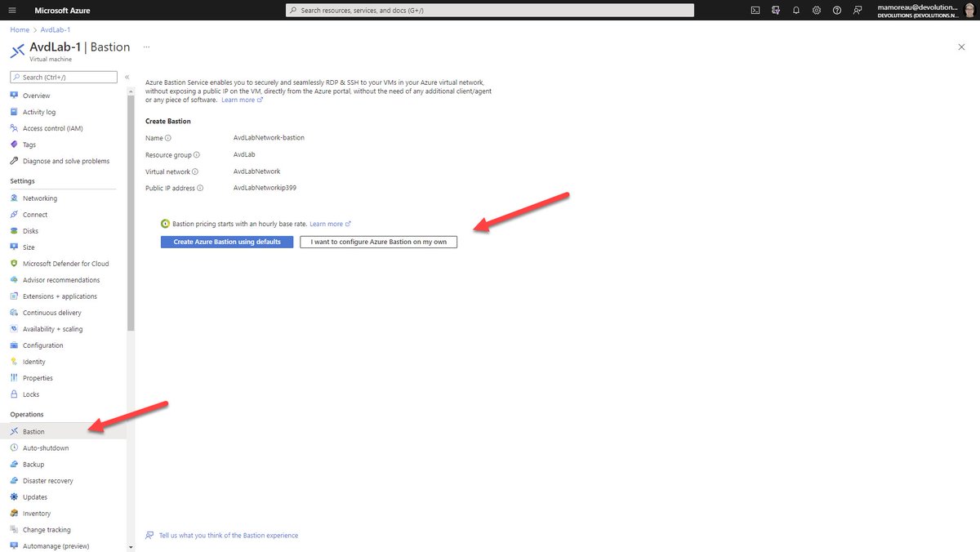
Task: Collapse the sidebar with double-chevron icon
Action: tap(127, 77)
